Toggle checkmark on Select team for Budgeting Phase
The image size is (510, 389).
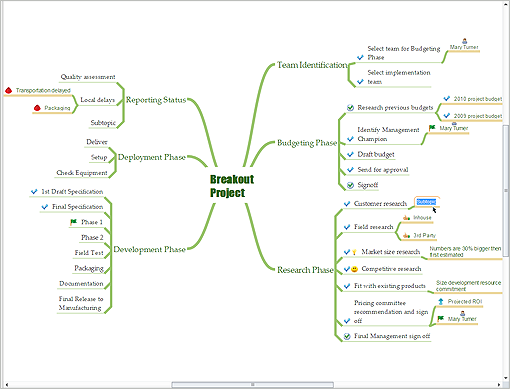click(x=360, y=57)
